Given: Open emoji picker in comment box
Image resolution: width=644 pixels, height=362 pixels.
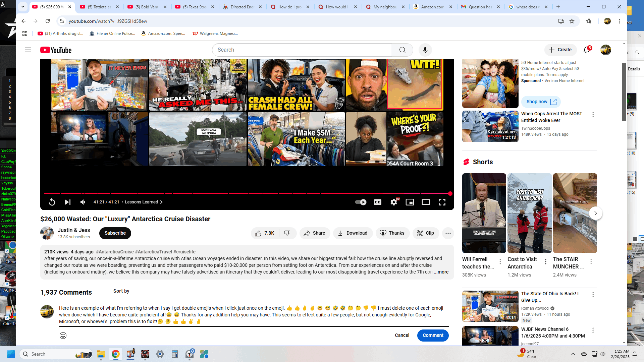Looking at the screenshot, I should (63, 336).
